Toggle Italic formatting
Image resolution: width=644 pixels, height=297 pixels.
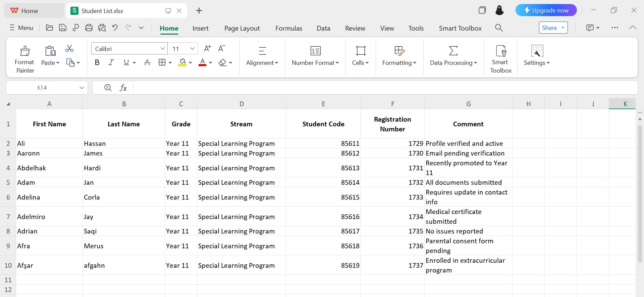click(x=111, y=62)
